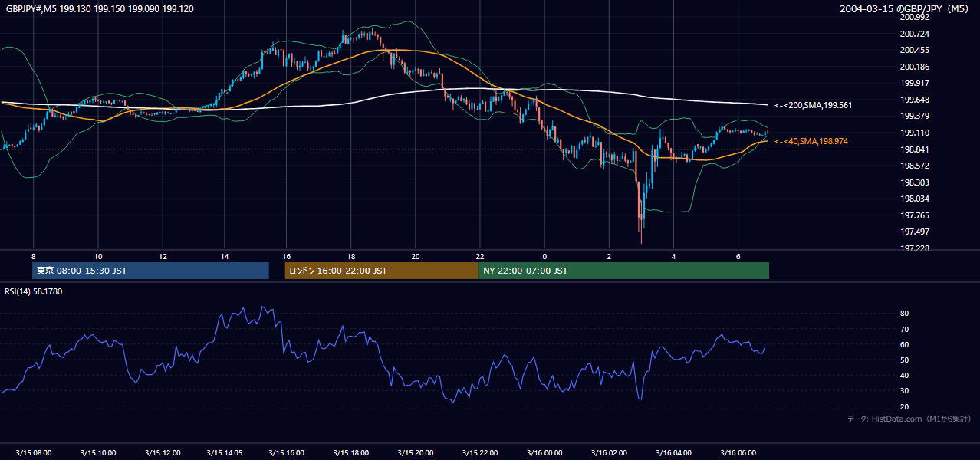Click the 3/15 12:00 time axis label
The image size is (980, 460).
tap(162, 453)
